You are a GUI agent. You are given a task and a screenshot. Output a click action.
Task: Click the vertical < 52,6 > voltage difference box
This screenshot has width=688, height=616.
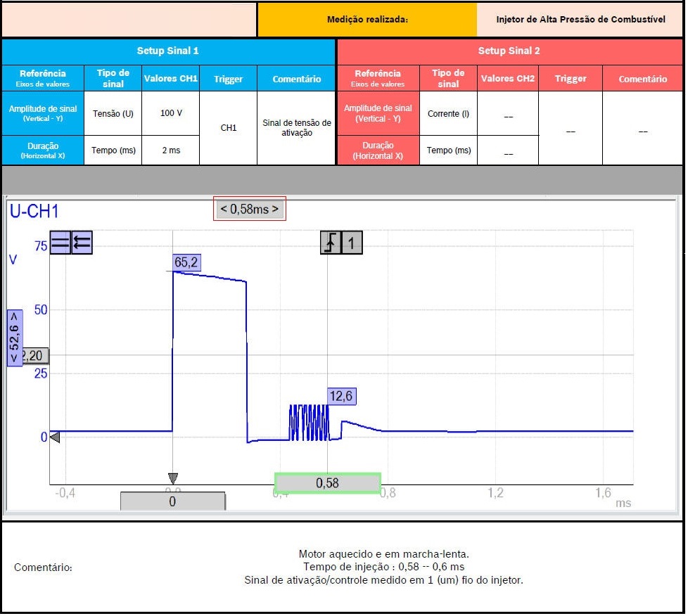(14, 338)
